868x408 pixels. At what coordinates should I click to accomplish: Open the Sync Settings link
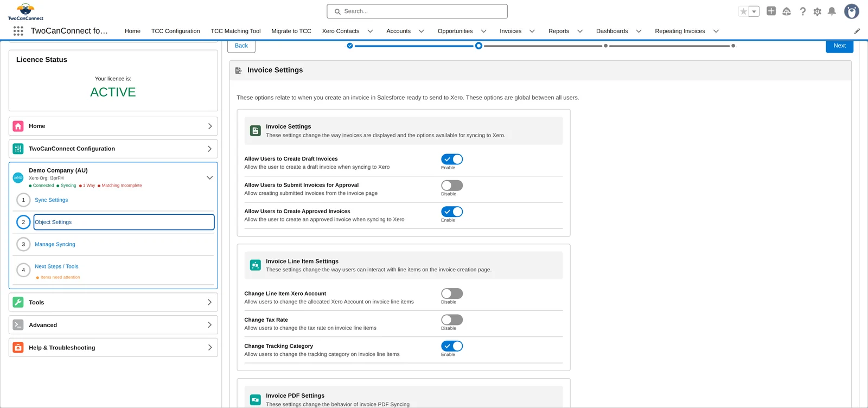pyautogui.click(x=52, y=200)
